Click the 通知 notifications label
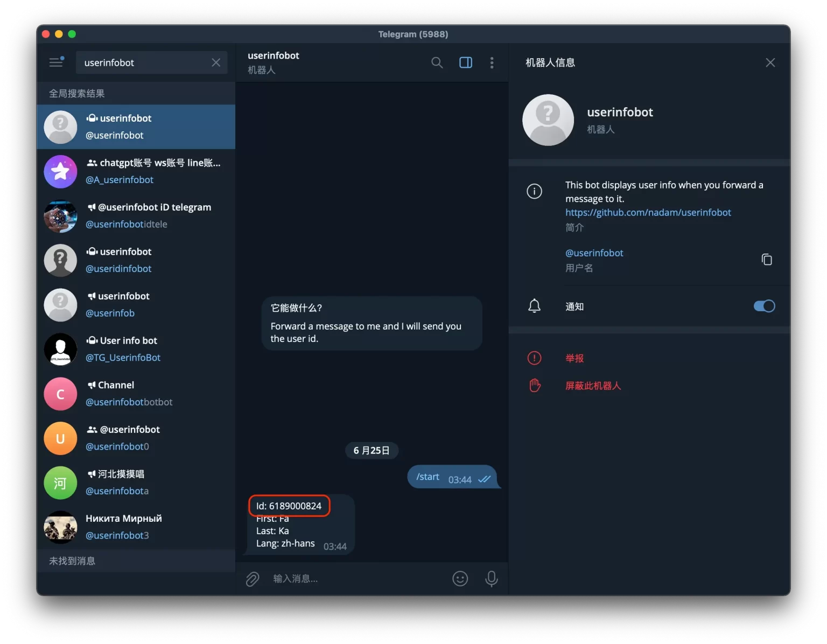827x644 pixels. coord(574,306)
